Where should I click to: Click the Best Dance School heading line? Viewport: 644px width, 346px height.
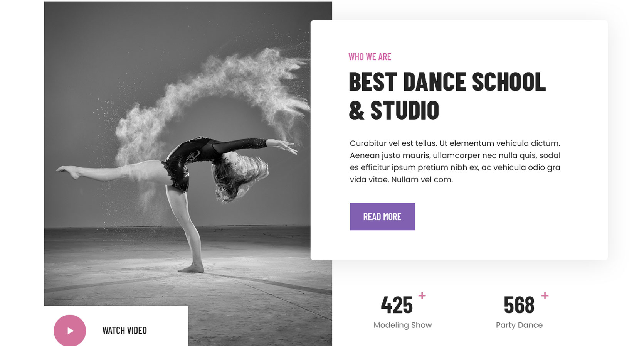[x=447, y=82]
